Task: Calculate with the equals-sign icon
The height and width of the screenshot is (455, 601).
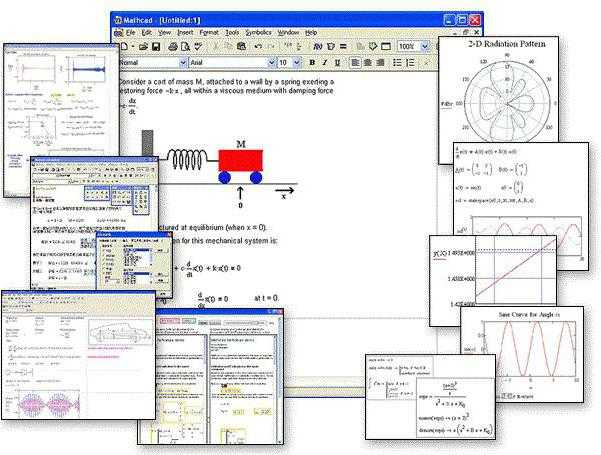Action: [x=343, y=46]
